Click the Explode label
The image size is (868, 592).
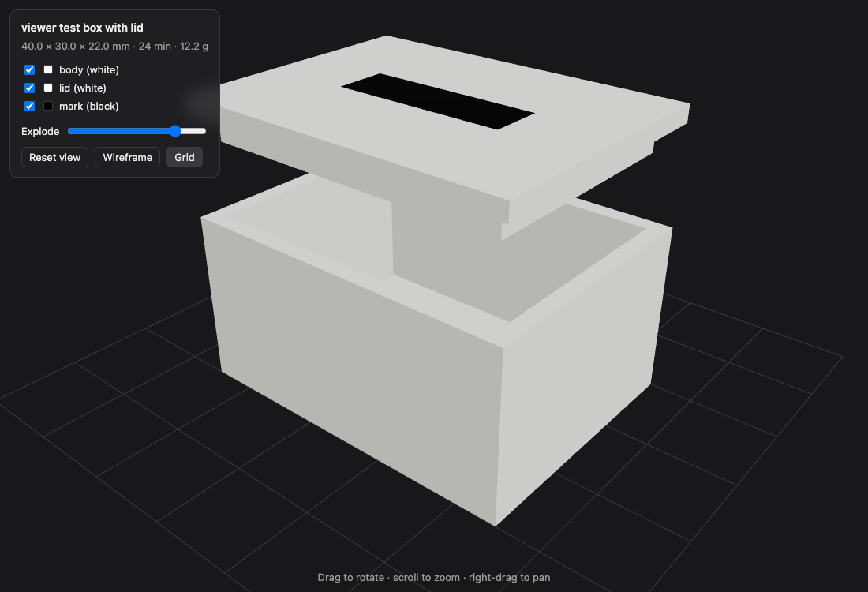(x=40, y=131)
